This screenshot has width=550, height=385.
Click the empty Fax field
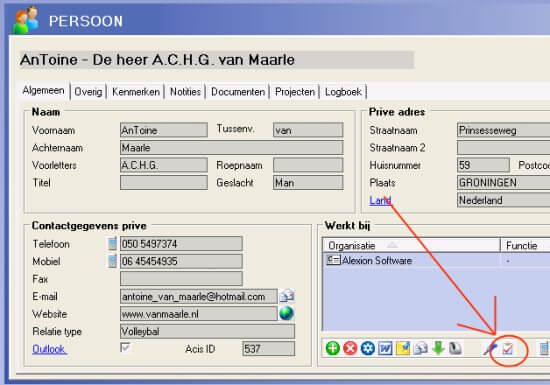point(181,279)
